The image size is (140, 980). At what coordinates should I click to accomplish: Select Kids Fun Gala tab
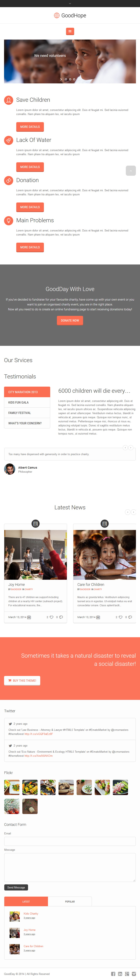[27, 402]
